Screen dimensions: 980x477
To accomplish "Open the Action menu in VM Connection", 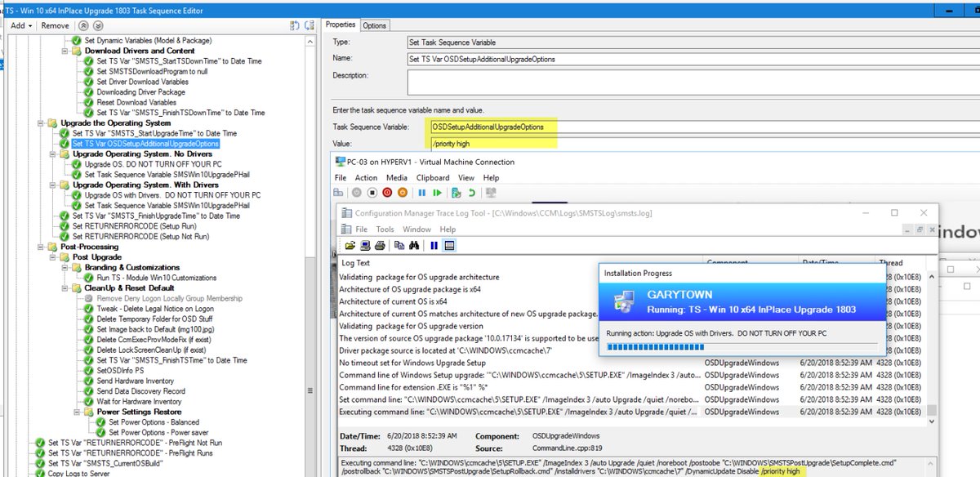I will coord(366,177).
